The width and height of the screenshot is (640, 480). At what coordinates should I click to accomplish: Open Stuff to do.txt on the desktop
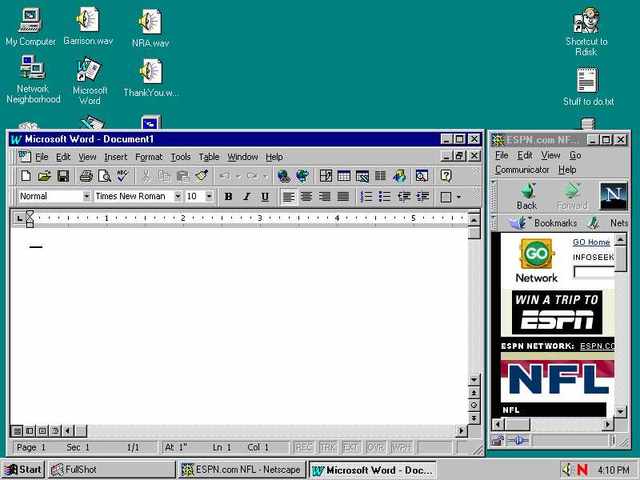click(588, 87)
